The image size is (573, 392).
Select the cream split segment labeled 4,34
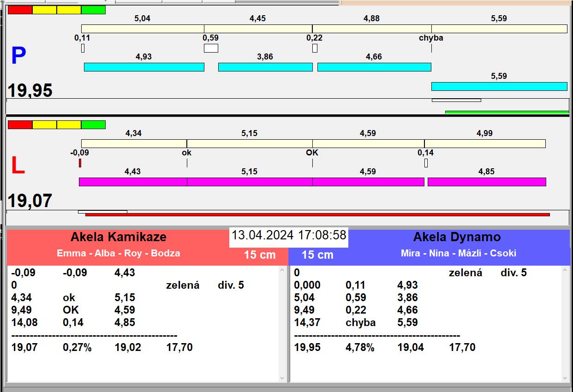coord(134,143)
